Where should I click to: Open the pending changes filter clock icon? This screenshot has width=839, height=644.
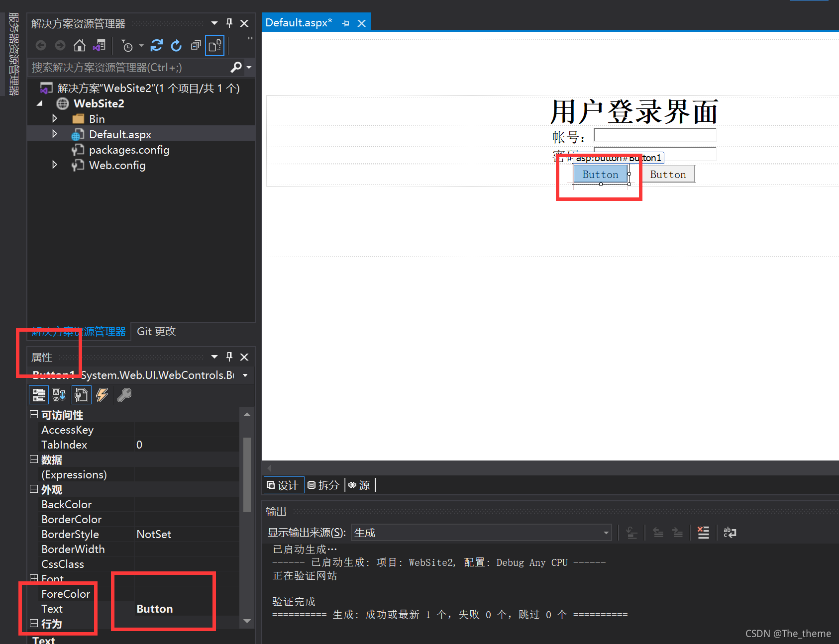[127, 46]
